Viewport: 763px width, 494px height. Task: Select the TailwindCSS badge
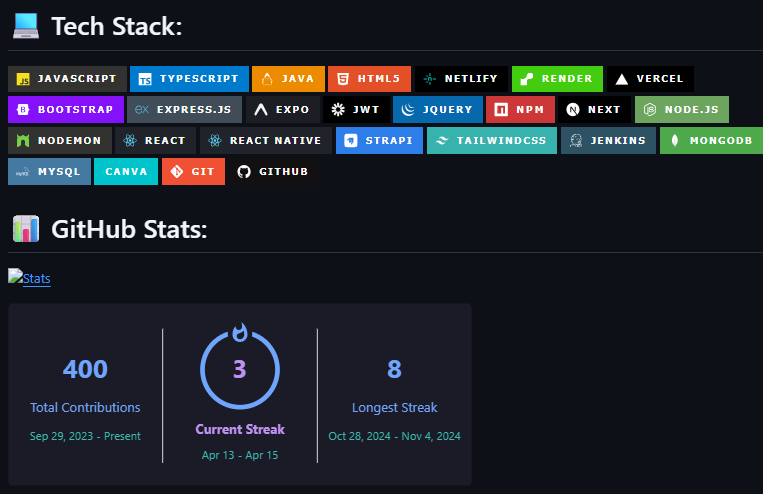[491, 141]
